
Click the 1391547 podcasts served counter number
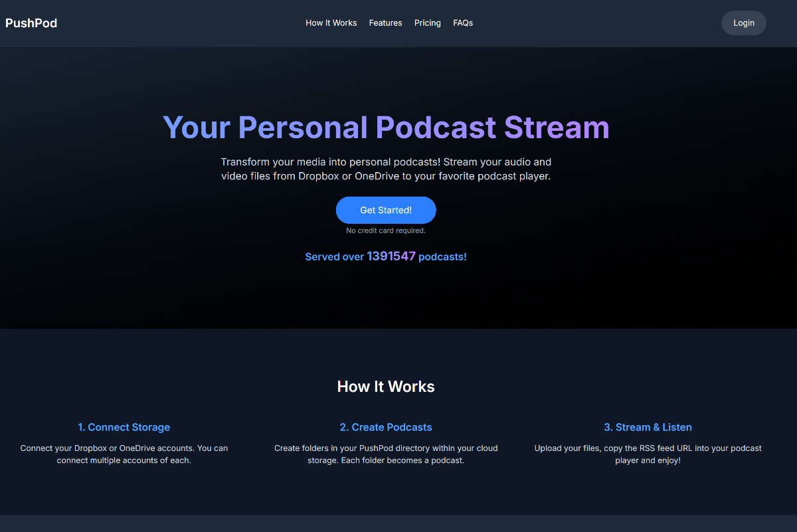pos(391,256)
